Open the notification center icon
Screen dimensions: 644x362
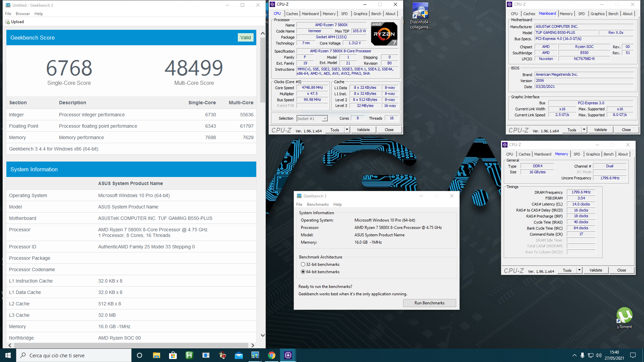pos(633,355)
